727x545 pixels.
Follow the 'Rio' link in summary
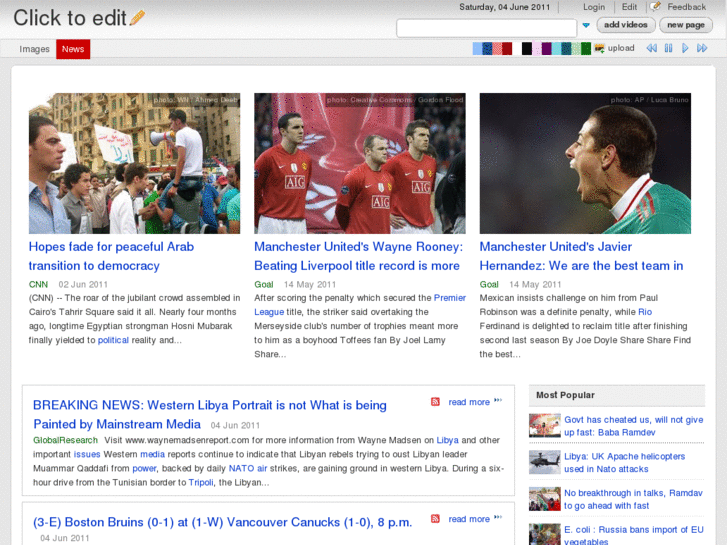[645, 312]
